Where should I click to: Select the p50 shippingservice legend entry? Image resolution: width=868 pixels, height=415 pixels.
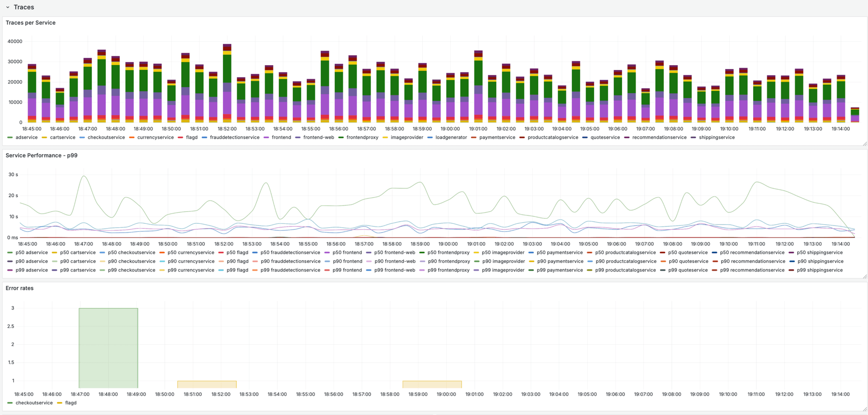click(x=820, y=253)
